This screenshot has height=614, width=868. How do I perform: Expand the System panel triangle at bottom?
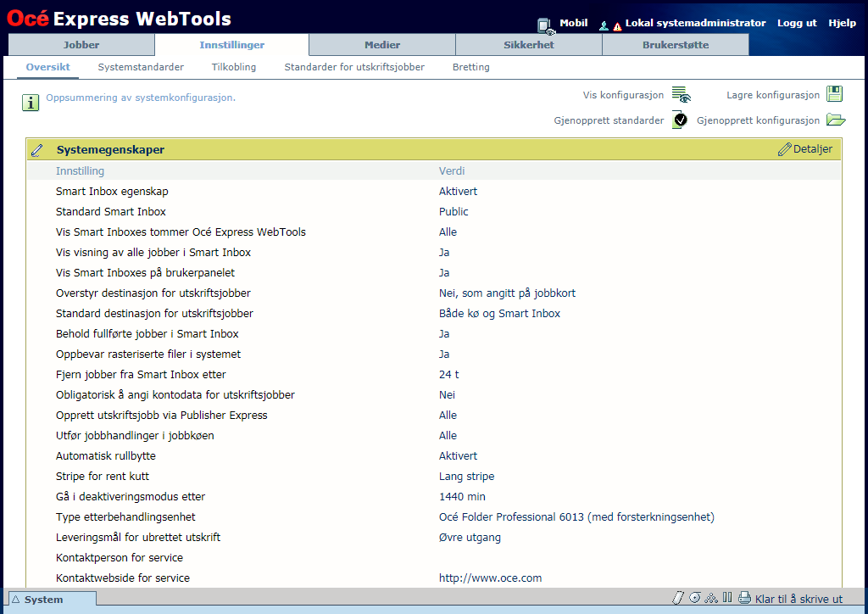[16, 599]
